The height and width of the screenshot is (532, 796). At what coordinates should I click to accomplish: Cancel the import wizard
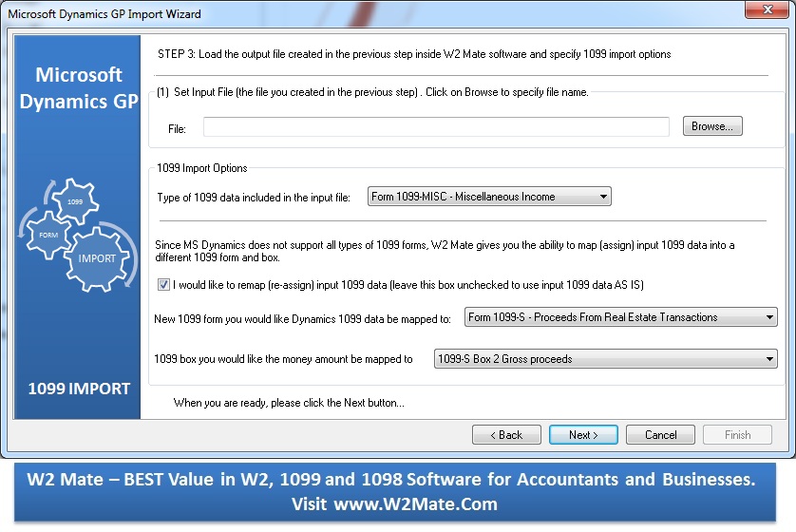click(660, 435)
